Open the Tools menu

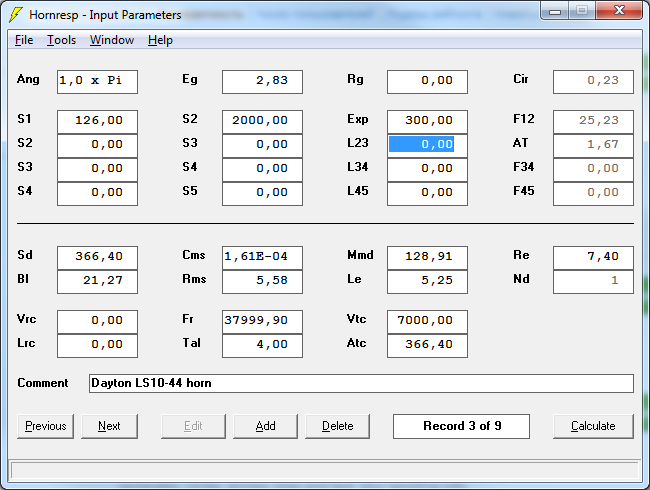pyautogui.click(x=61, y=40)
